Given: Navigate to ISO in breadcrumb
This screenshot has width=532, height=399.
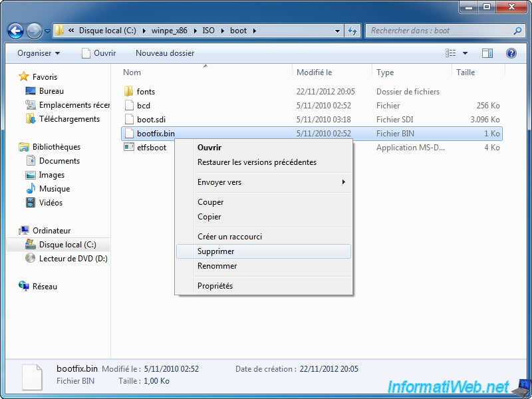Looking at the screenshot, I should click(x=208, y=31).
